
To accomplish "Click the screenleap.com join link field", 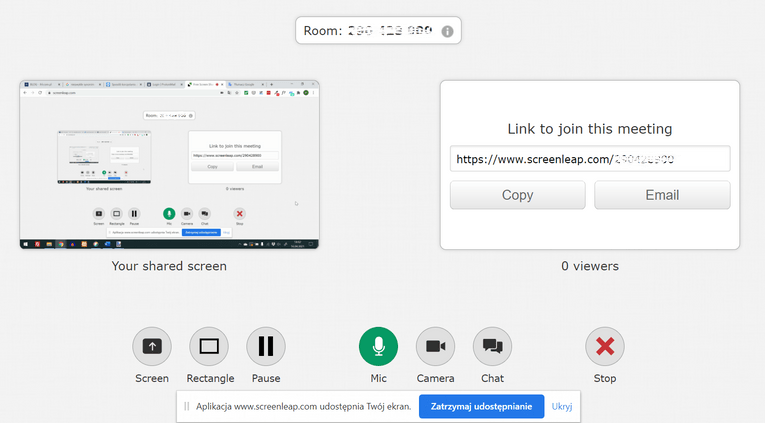I will point(589,159).
